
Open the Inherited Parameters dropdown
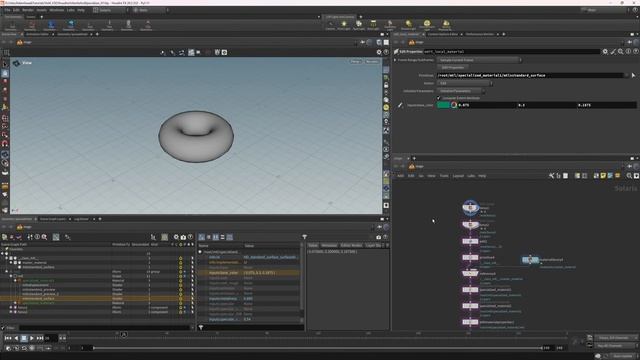(460, 91)
